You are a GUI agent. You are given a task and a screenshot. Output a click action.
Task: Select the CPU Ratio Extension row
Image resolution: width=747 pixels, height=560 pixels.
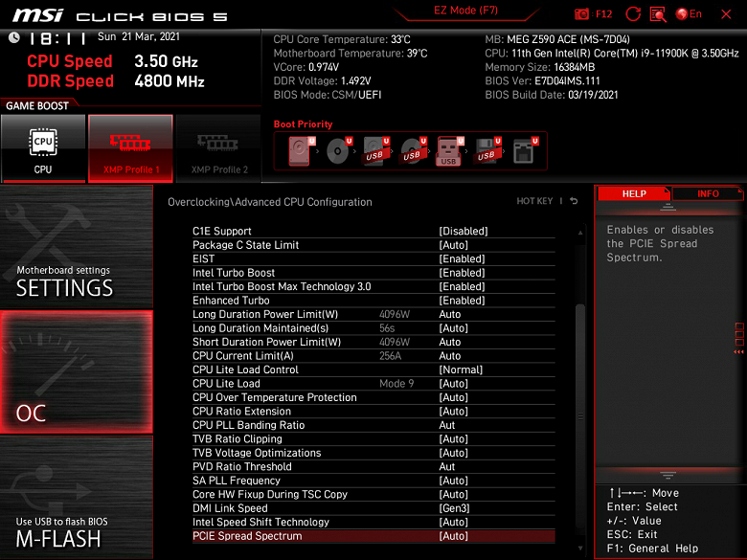tap(373, 411)
